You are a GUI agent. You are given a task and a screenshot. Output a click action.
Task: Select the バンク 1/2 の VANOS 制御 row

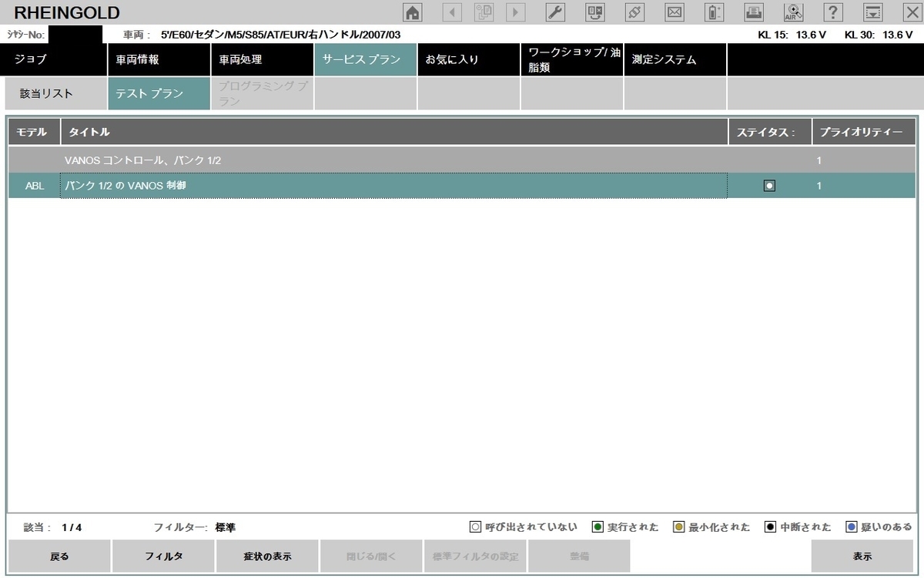tap(462, 186)
